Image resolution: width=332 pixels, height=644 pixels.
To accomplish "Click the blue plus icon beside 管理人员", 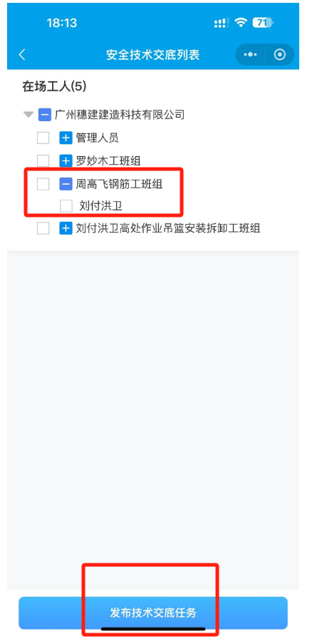I will [66, 138].
